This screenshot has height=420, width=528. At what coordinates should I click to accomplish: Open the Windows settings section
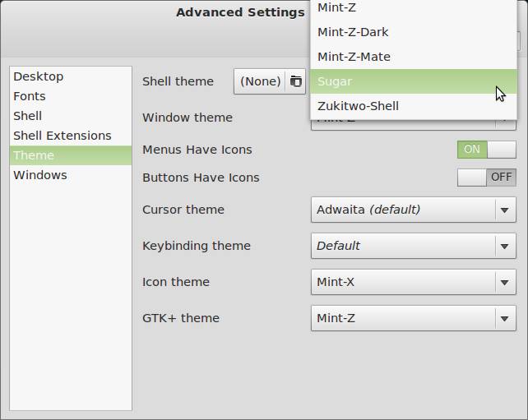(x=71, y=175)
